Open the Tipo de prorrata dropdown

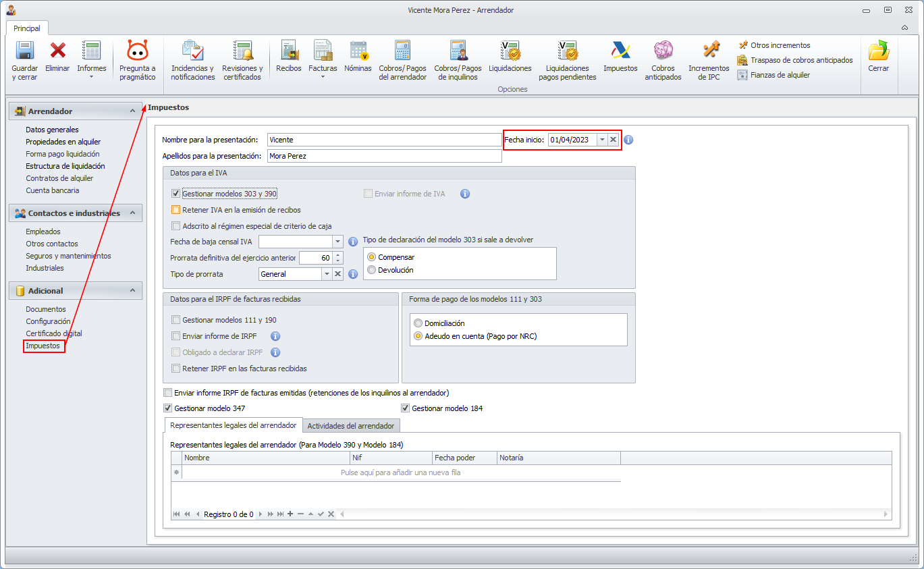(x=327, y=274)
